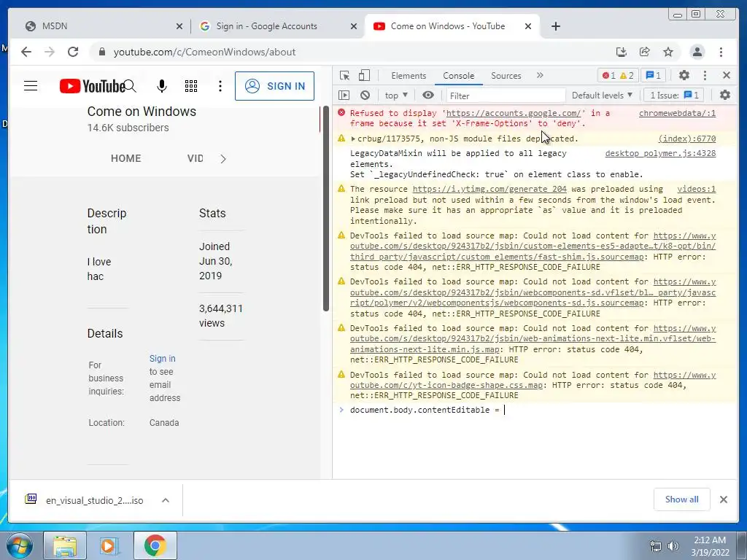Click Show all downloads
This screenshot has width=747, height=560.
(682, 499)
